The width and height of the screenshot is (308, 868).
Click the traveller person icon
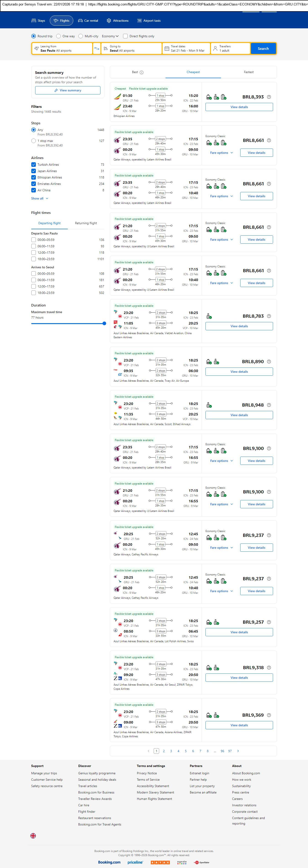click(x=215, y=48)
